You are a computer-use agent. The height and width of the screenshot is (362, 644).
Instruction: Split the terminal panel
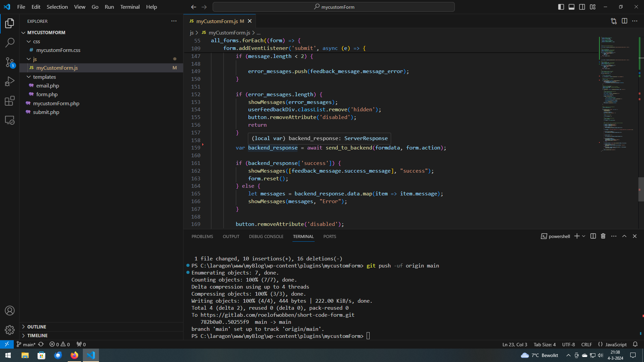coord(593,236)
